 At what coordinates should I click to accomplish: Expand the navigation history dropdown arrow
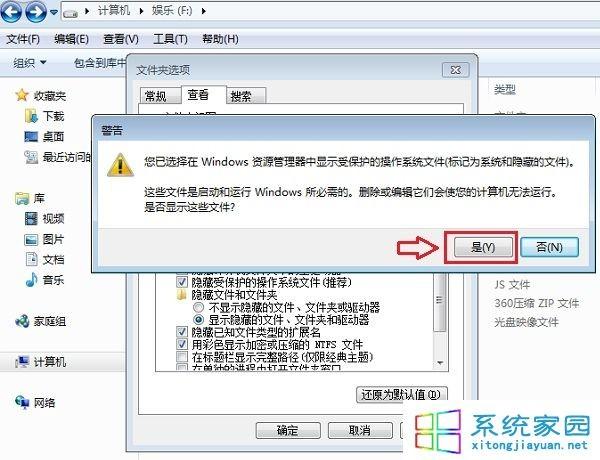54,12
